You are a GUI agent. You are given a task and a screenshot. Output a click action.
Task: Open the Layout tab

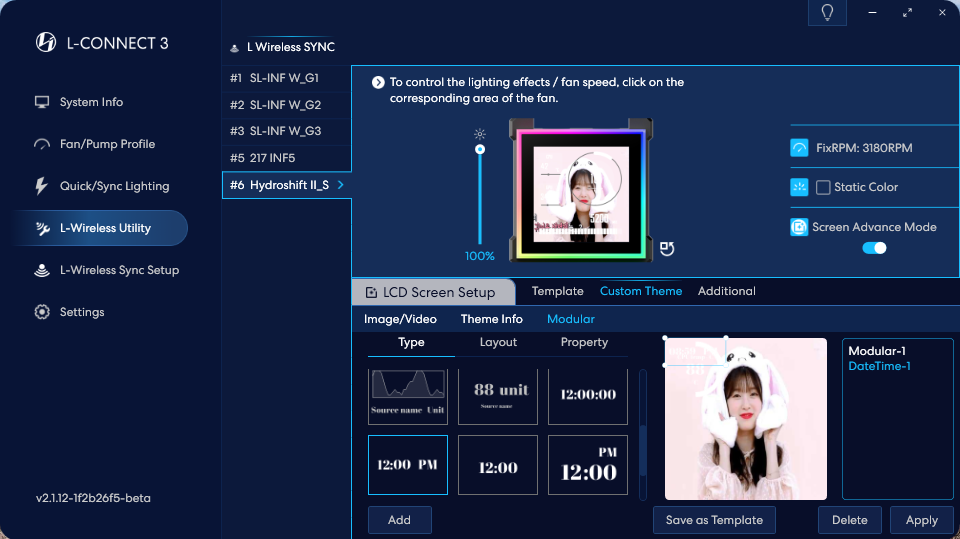click(498, 342)
